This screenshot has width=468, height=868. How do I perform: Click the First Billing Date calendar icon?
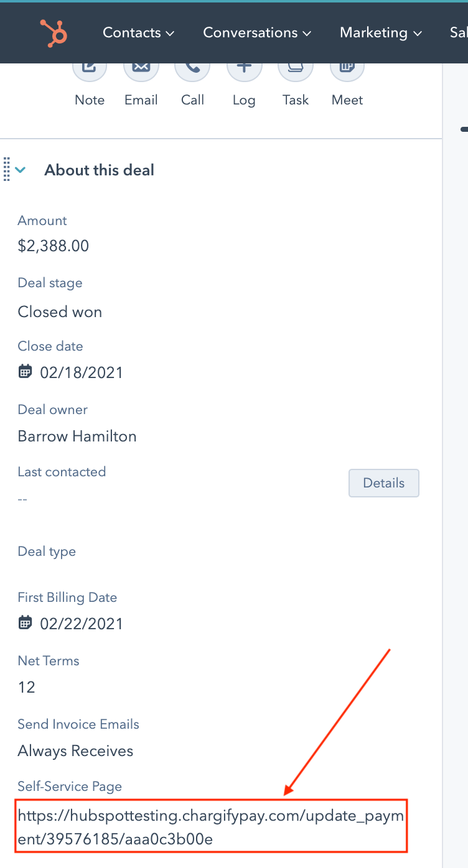click(x=25, y=623)
